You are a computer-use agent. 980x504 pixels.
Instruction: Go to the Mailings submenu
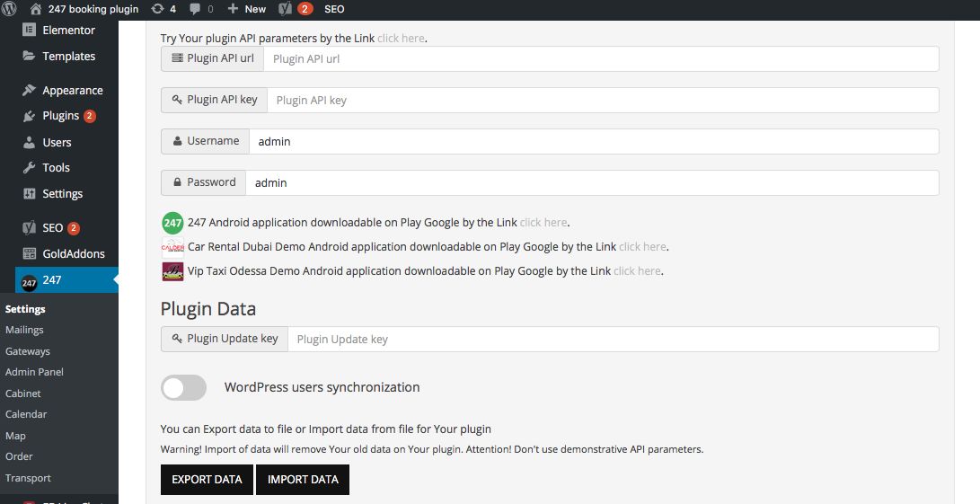(24, 330)
